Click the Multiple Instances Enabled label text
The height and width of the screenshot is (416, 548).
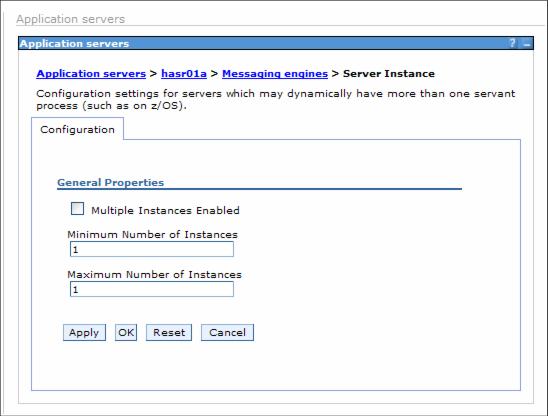pos(165,210)
